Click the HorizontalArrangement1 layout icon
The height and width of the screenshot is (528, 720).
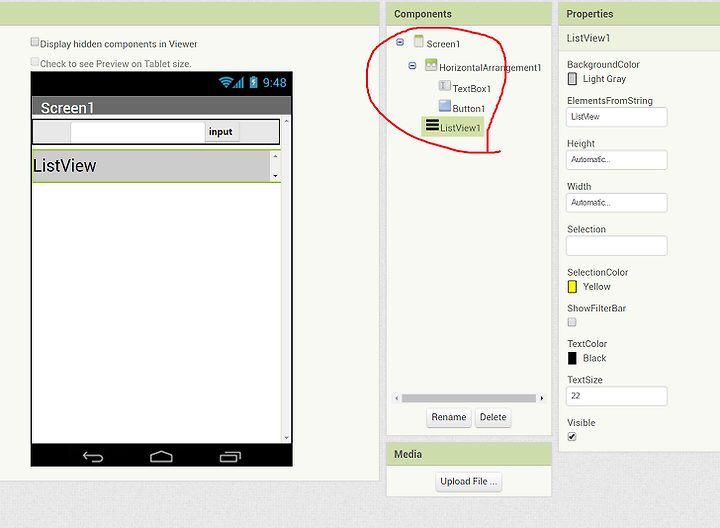click(431, 65)
